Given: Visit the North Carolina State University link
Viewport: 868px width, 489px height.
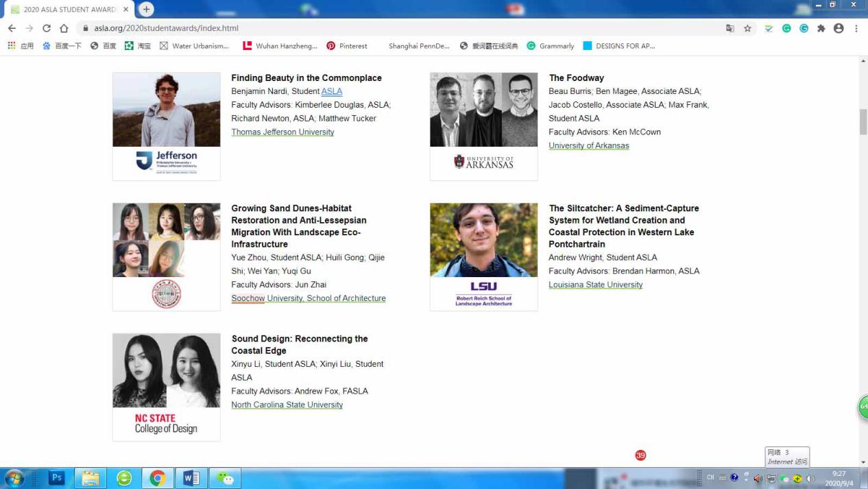Looking at the screenshot, I should 287,405.
